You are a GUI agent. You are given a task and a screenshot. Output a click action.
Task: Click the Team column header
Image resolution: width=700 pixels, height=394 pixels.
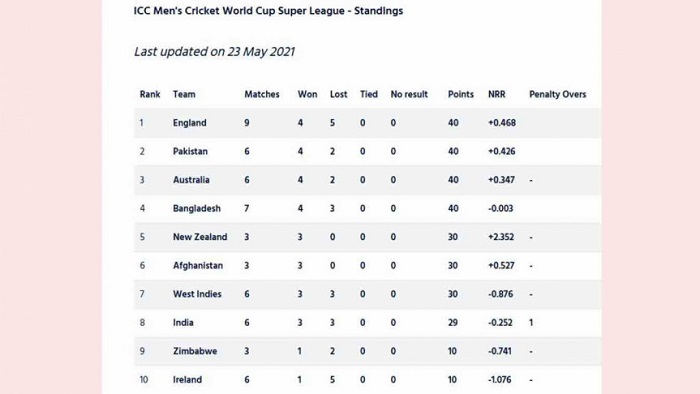point(184,94)
